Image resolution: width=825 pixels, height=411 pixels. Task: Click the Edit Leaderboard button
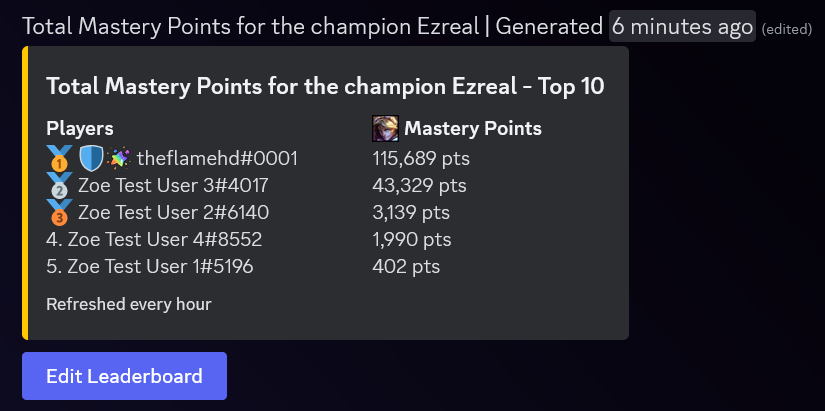(x=124, y=376)
